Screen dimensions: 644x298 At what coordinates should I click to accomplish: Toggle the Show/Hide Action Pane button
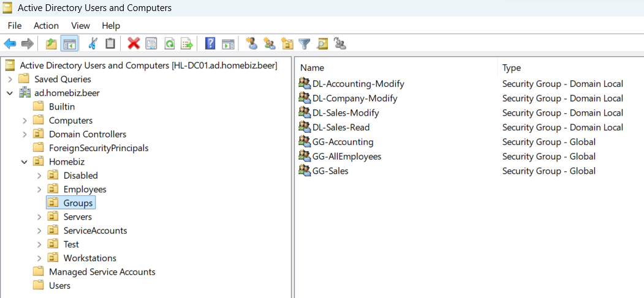227,43
